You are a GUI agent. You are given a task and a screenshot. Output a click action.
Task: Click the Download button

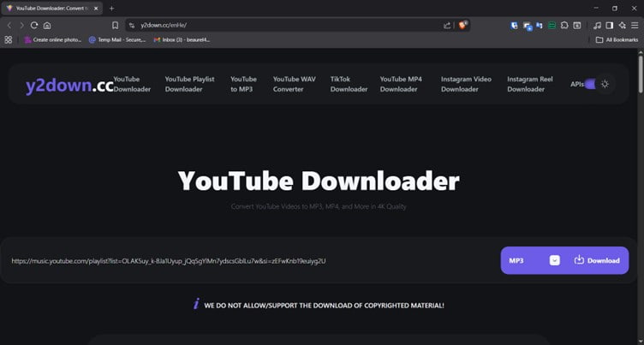[x=597, y=260]
